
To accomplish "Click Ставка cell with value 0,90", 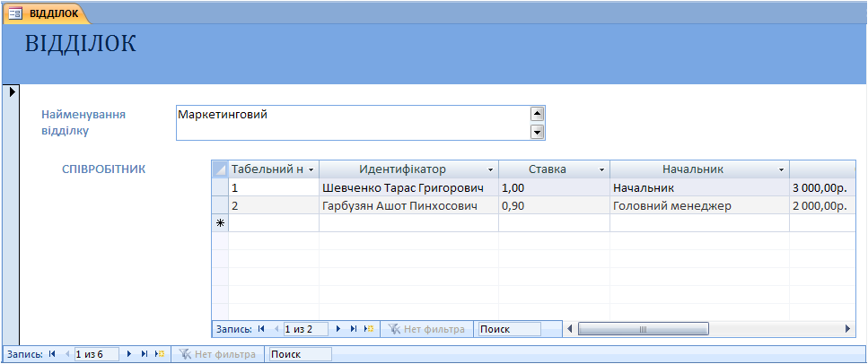I will [x=554, y=205].
